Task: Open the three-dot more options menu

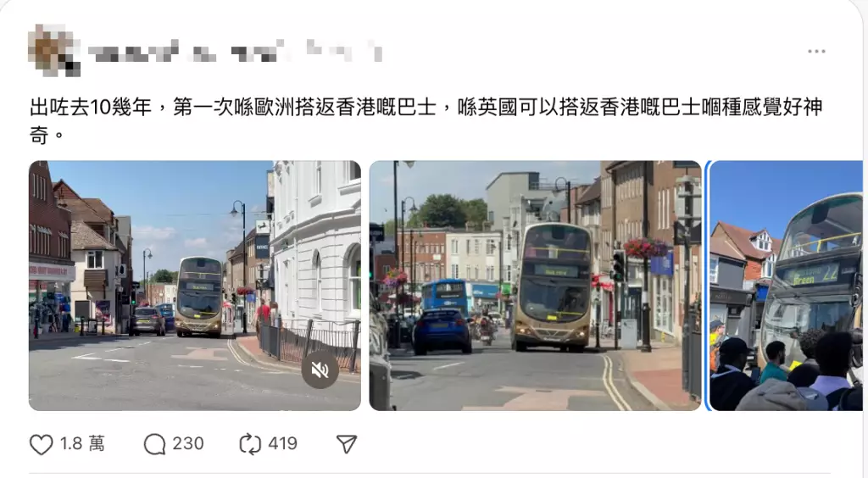Action: point(816,52)
